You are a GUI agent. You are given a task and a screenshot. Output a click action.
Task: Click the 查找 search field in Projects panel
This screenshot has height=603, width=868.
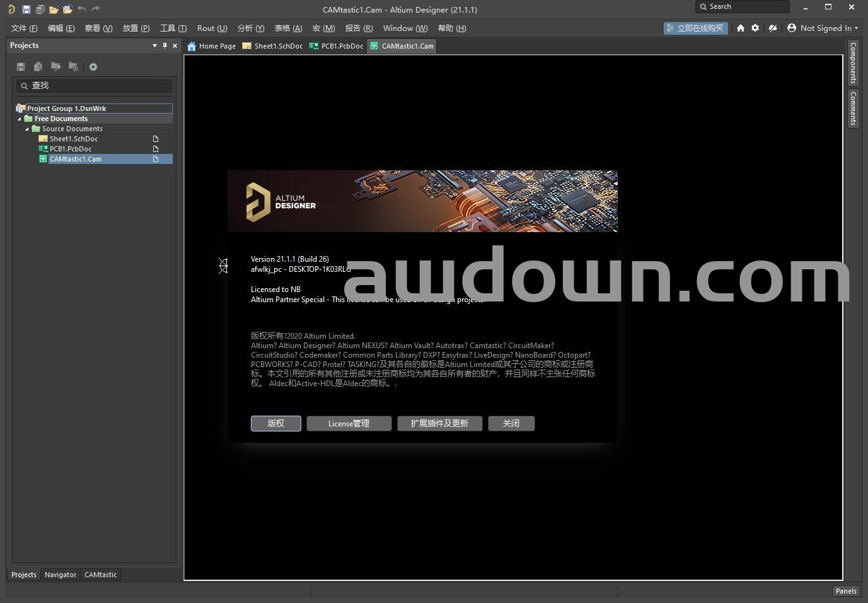95,86
